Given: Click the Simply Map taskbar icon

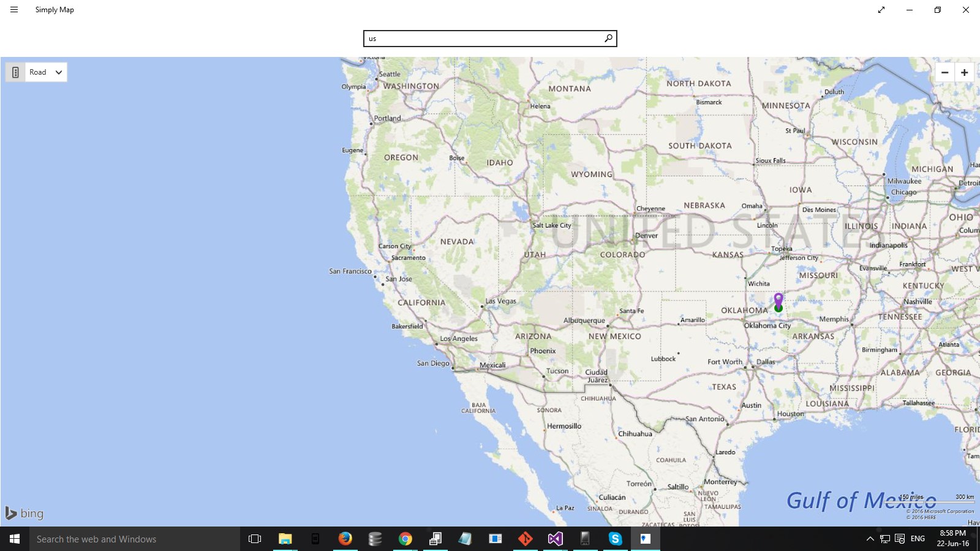Looking at the screenshot, I should tap(645, 539).
